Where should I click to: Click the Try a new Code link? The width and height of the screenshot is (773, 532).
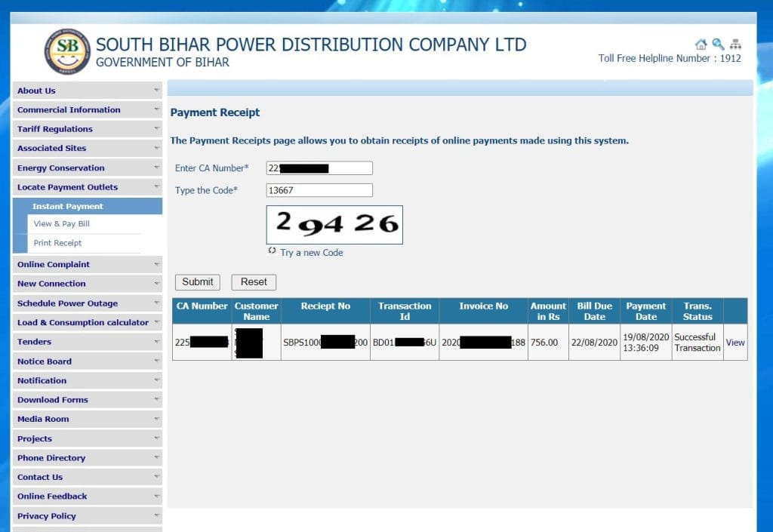coord(310,253)
